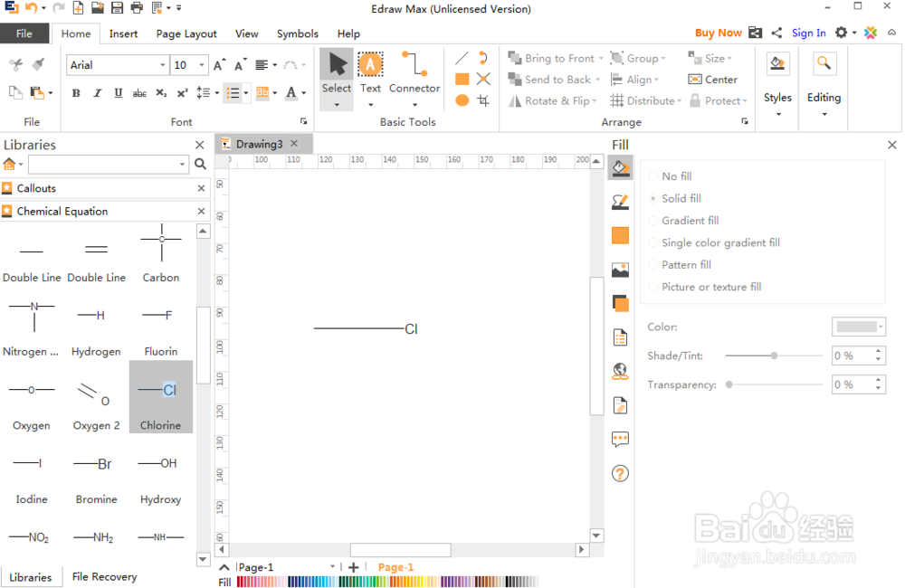This screenshot has width=905, height=588.
Task: Select Pattern fill option
Action: point(680,265)
